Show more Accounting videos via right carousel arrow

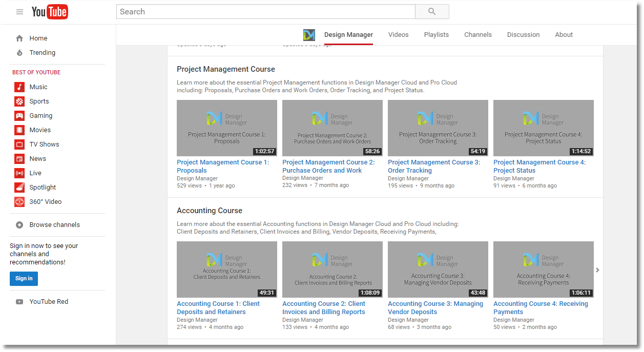click(597, 270)
